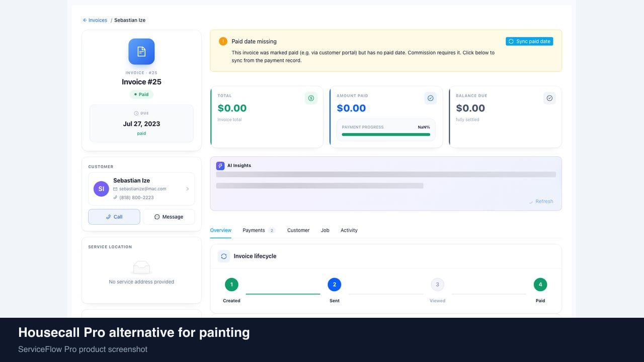The width and height of the screenshot is (644, 362).
Task: Click lifecycle step 3 Viewed
Action: [x=437, y=285]
